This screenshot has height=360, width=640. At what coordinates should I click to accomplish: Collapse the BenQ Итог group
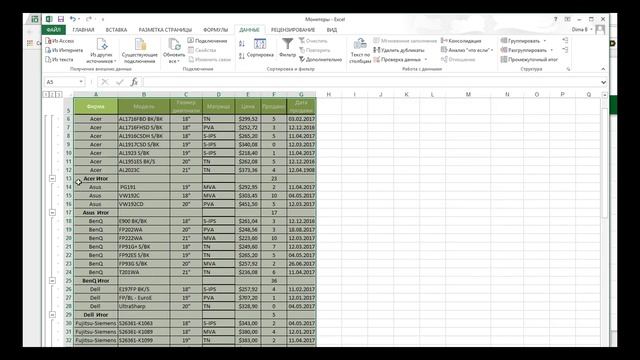click(x=52, y=281)
